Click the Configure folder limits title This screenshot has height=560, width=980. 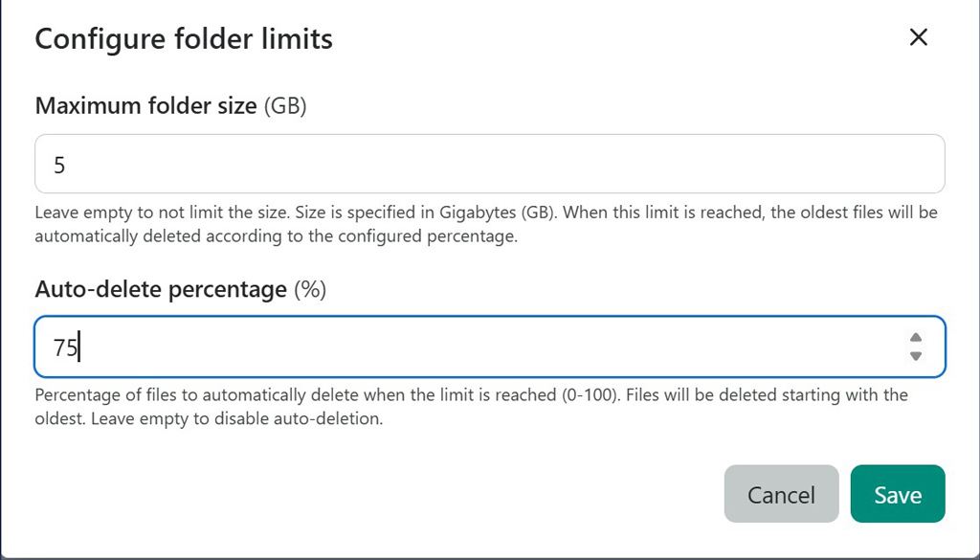pos(182,39)
